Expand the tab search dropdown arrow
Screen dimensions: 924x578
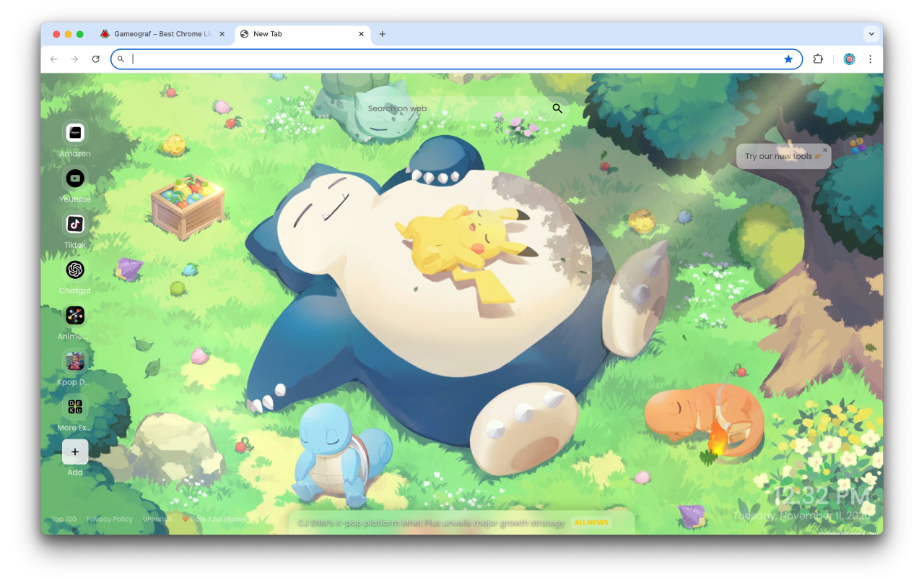[x=872, y=34]
